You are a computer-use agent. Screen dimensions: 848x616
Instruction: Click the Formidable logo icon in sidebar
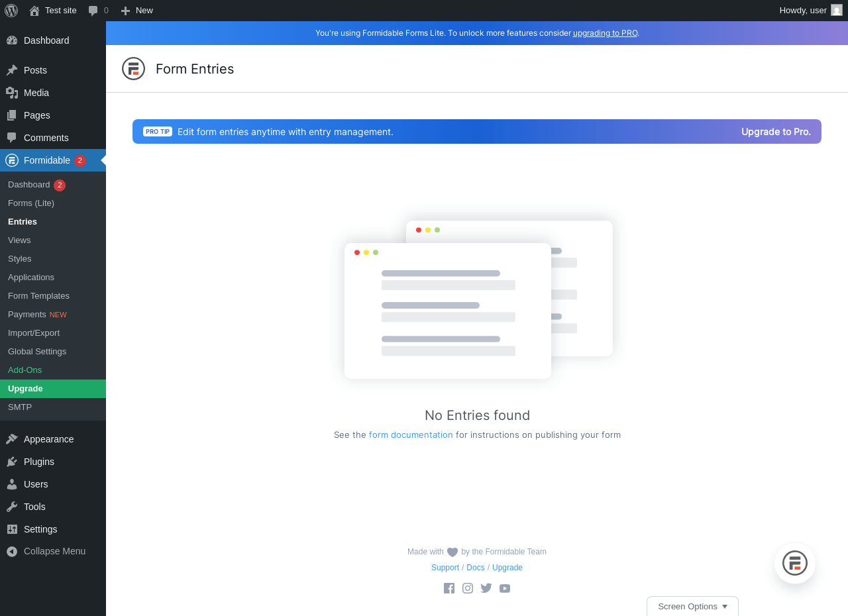12,160
